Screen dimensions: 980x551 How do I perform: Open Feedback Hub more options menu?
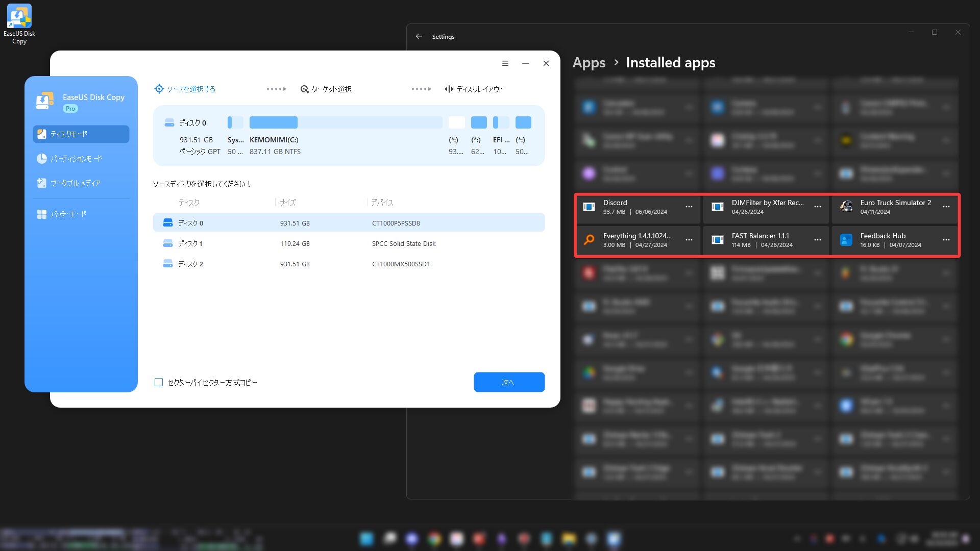946,240
